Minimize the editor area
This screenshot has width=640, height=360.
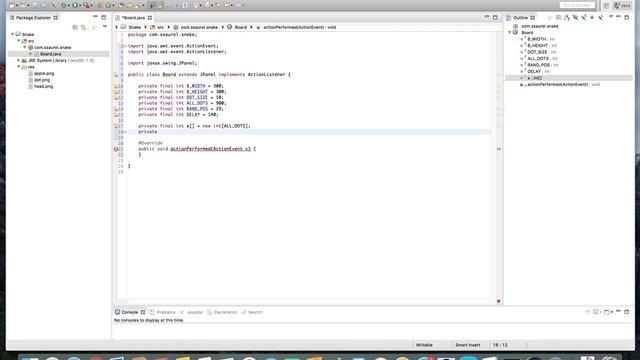487,17
